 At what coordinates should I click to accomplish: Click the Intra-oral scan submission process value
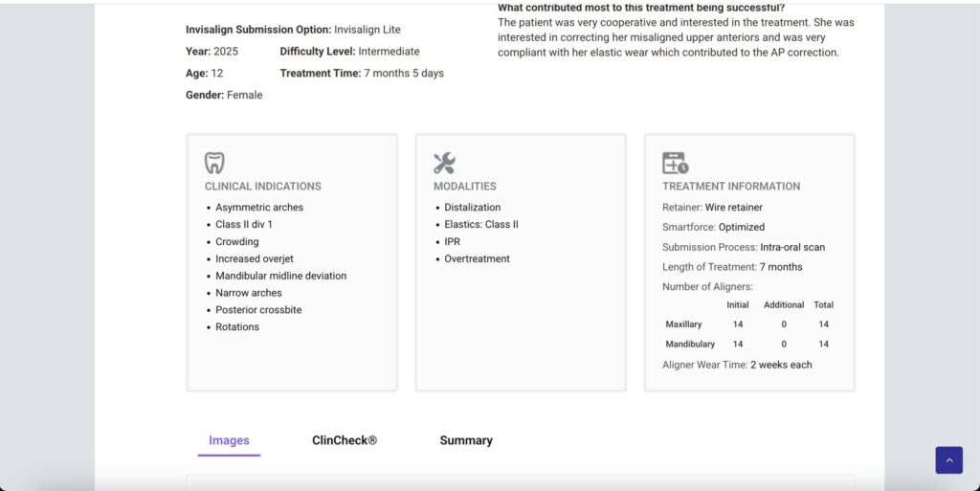[792, 247]
